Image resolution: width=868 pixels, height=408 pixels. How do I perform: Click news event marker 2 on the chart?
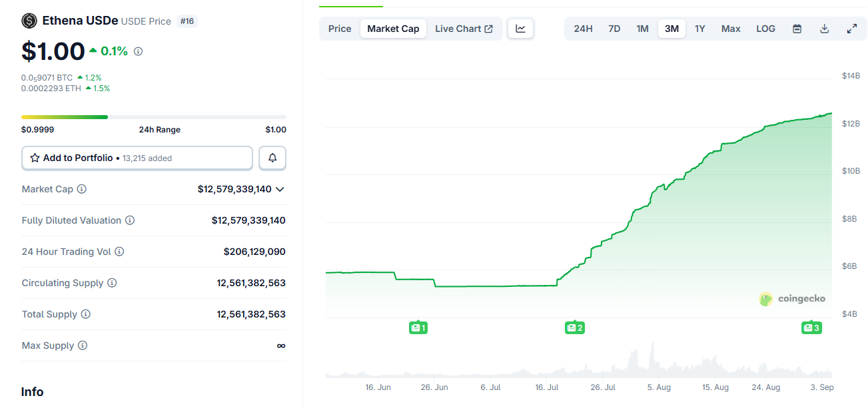(x=574, y=327)
